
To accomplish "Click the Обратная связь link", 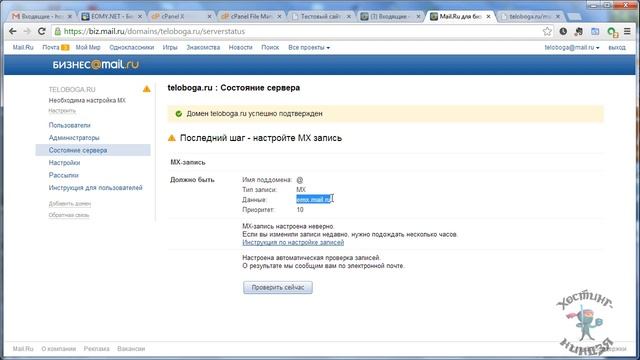I will click(69, 215).
